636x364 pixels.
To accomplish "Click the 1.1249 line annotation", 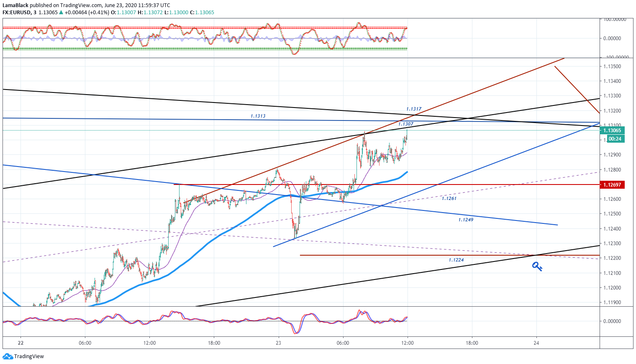I will (466, 220).
